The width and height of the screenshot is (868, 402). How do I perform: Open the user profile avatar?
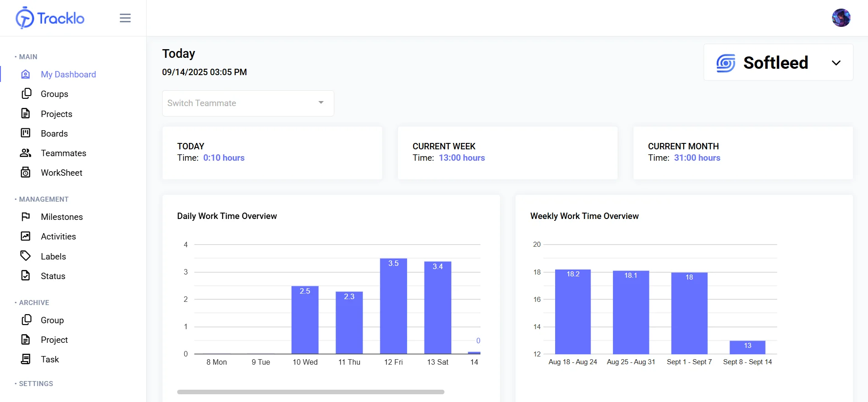tap(841, 18)
